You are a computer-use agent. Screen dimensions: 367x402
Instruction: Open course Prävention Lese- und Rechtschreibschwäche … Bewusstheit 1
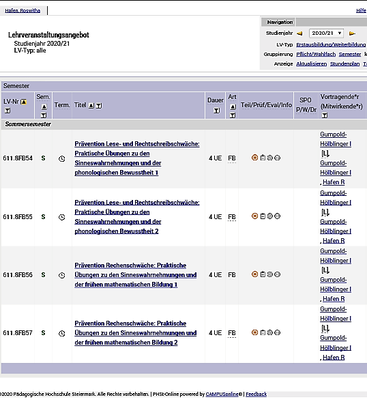[x=137, y=158]
